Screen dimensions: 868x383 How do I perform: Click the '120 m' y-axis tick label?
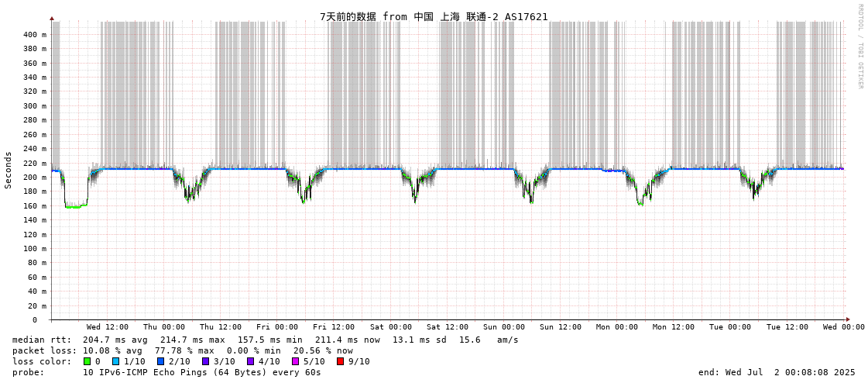tap(35, 234)
